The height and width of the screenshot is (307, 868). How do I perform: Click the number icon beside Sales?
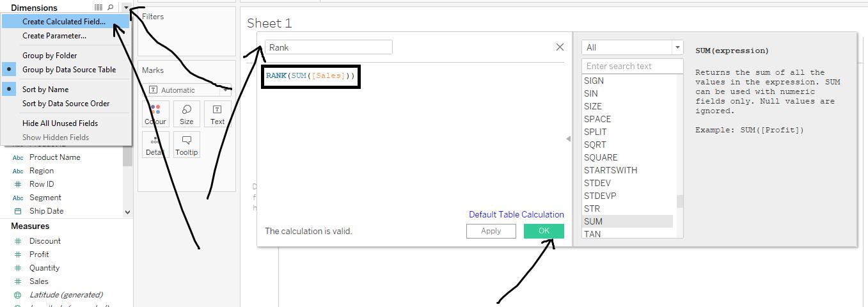click(x=18, y=281)
